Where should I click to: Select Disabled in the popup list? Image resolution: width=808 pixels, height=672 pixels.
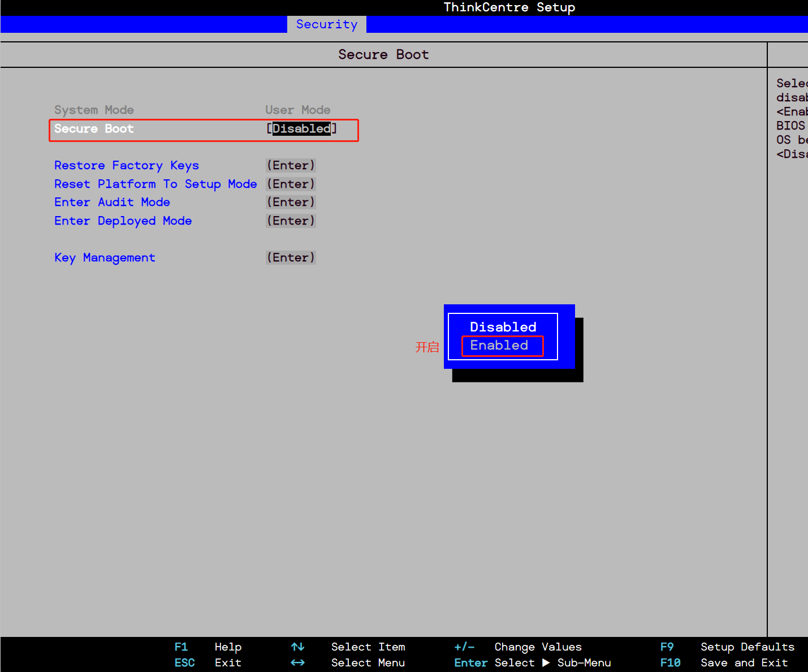pyautogui.click(x=503, y=327)
